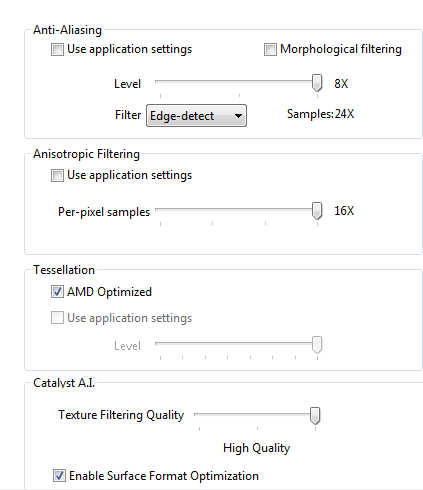The height and width of the screenshot is (490, 423).
Task: Set Anti-Aliasing Level slider to middle tick
Action: tap(239, 81)
